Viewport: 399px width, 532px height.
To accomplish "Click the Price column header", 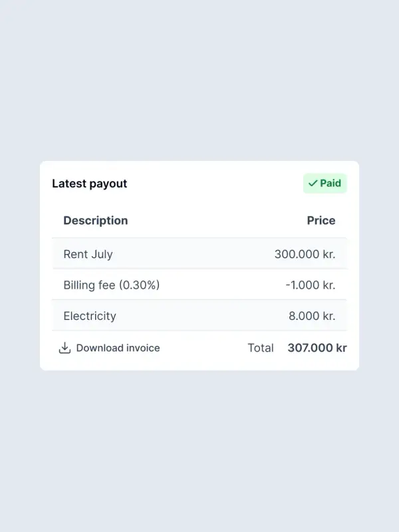I will click(x=321, y=220).
